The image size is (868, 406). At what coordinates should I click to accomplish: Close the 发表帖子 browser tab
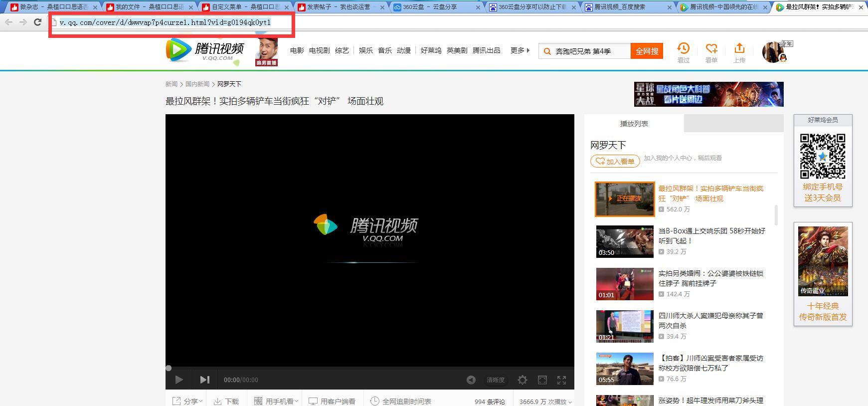click(x=382, y=7)
